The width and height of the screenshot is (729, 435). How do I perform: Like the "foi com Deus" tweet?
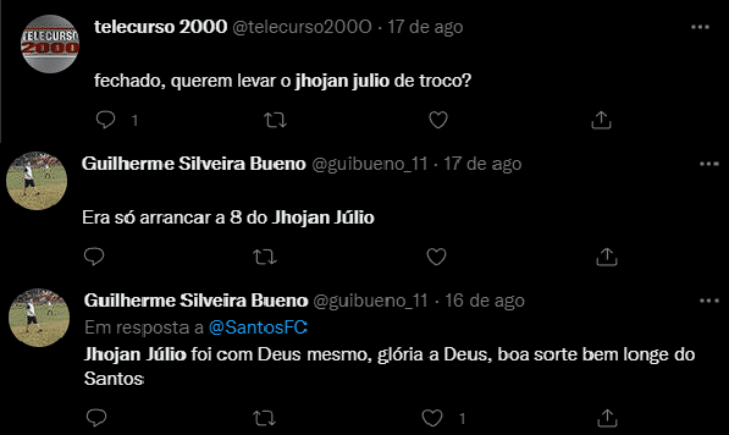tap(434, 416)
